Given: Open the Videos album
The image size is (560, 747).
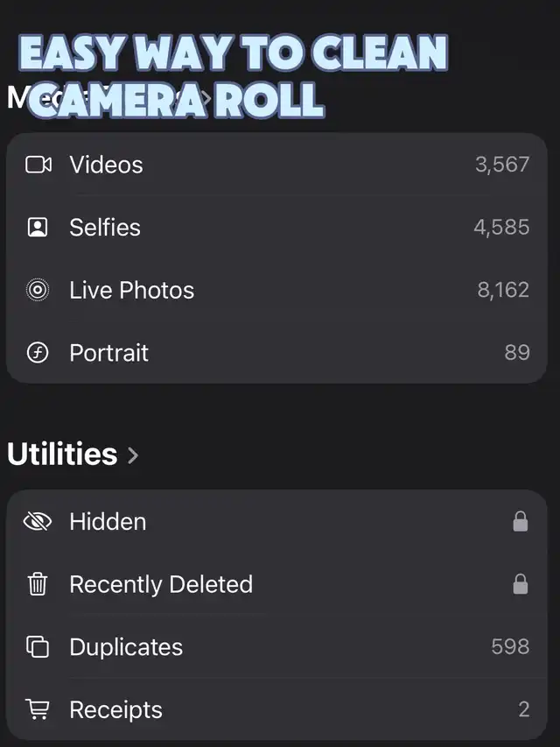Looking at the screenshot, I should (x=106, y=165).
